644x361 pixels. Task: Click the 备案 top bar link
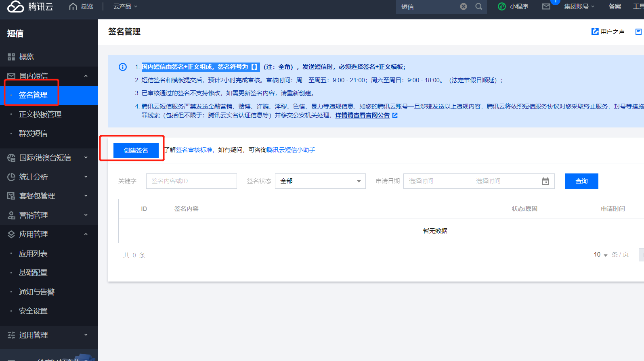pos(615,6)
